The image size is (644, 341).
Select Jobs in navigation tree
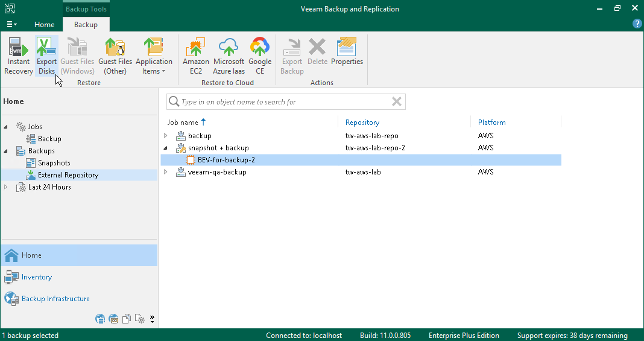tap(35, 127)
